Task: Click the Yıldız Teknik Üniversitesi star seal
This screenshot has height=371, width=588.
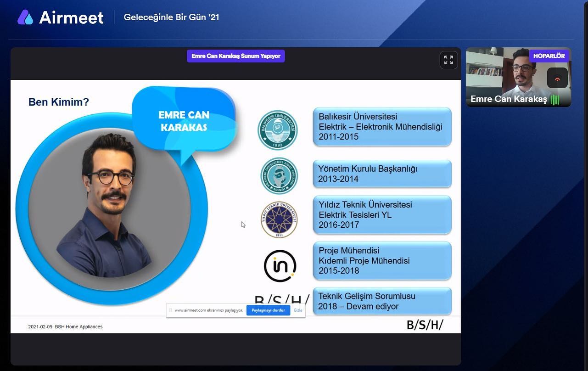Action: pyautogui.click(x=279, y=219)
